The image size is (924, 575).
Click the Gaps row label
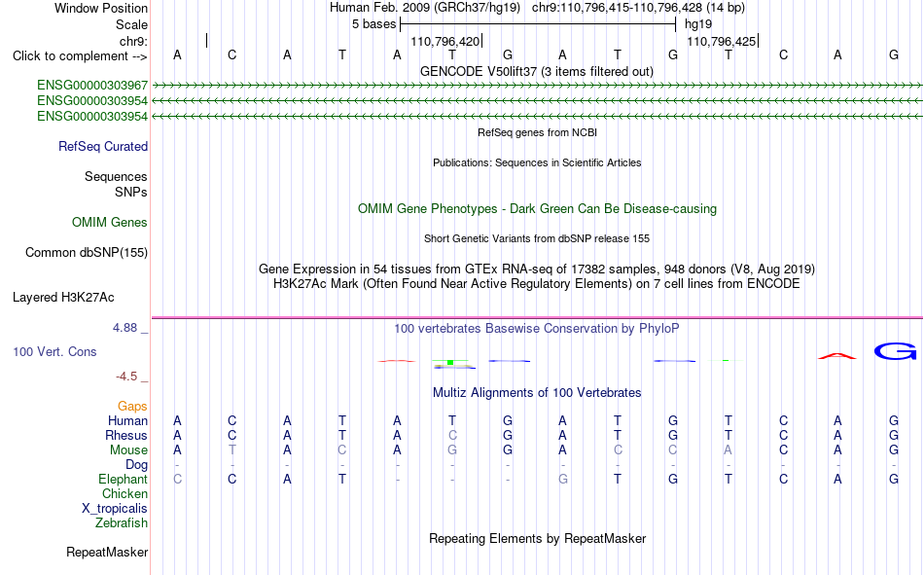132,407
